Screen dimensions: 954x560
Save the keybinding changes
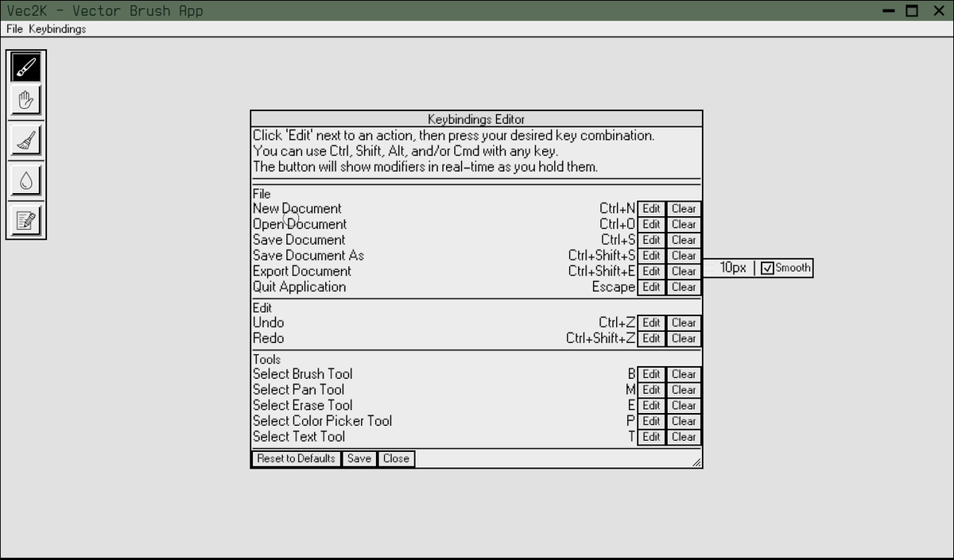click(x=359, y=458)
